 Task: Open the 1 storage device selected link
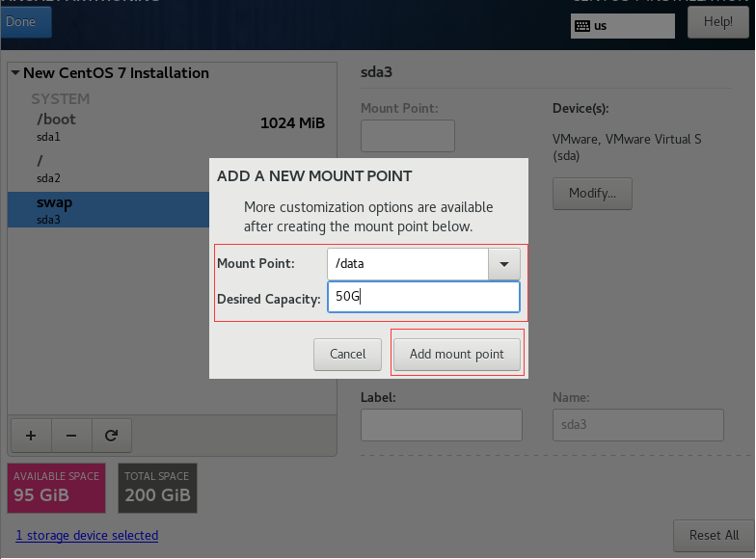tap(87, 536)
